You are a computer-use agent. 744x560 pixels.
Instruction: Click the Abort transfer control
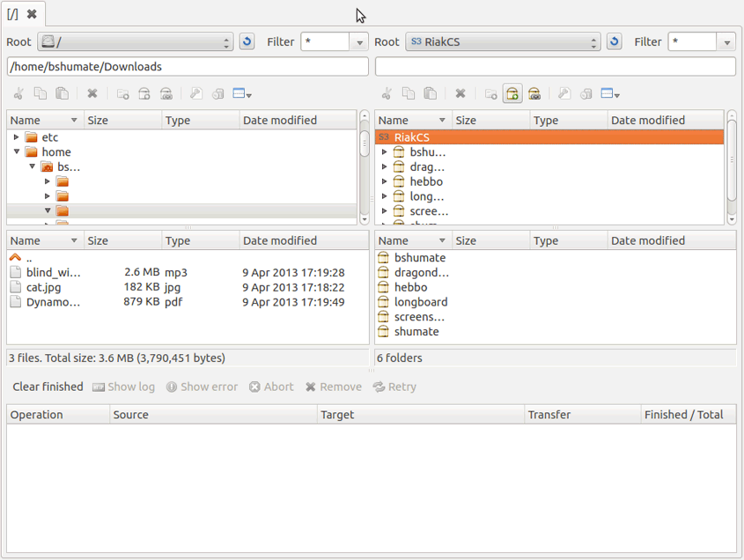(270, 387)
